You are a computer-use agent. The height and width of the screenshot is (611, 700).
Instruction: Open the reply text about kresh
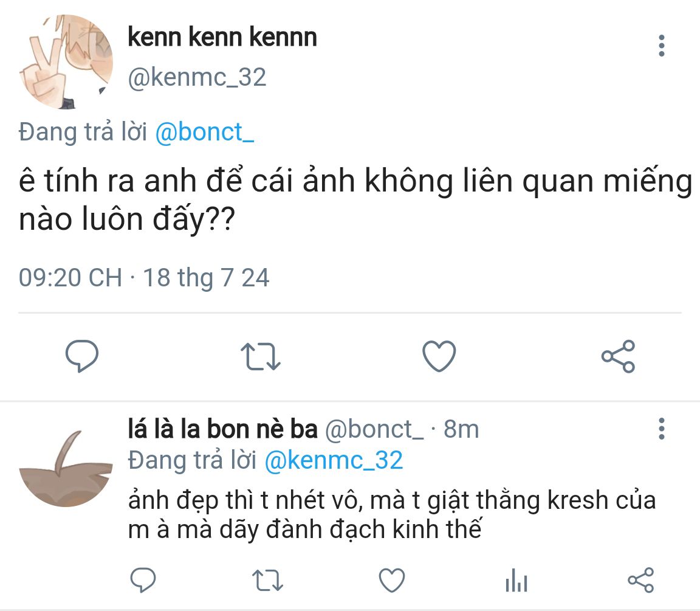pos(392,515)
